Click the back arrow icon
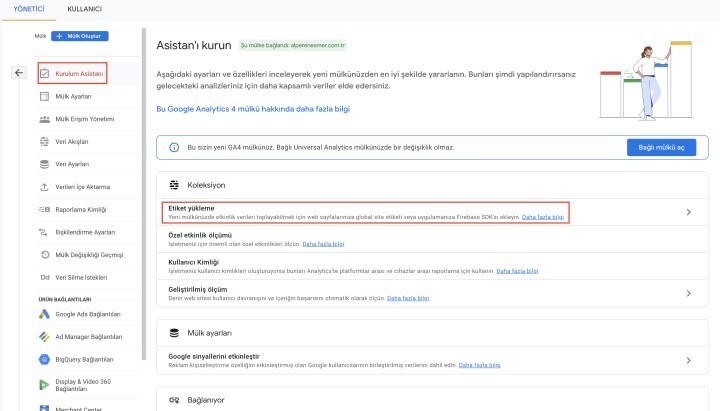 [x=19, y=73]
